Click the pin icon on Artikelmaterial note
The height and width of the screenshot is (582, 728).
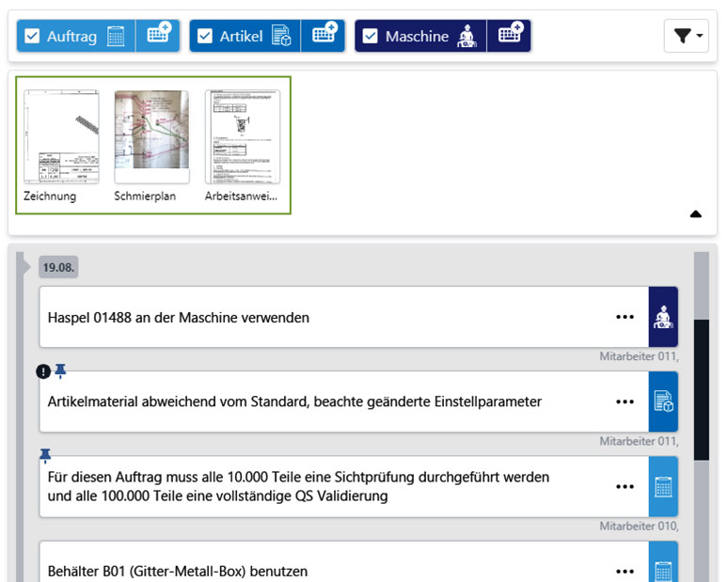coord(60,370)
